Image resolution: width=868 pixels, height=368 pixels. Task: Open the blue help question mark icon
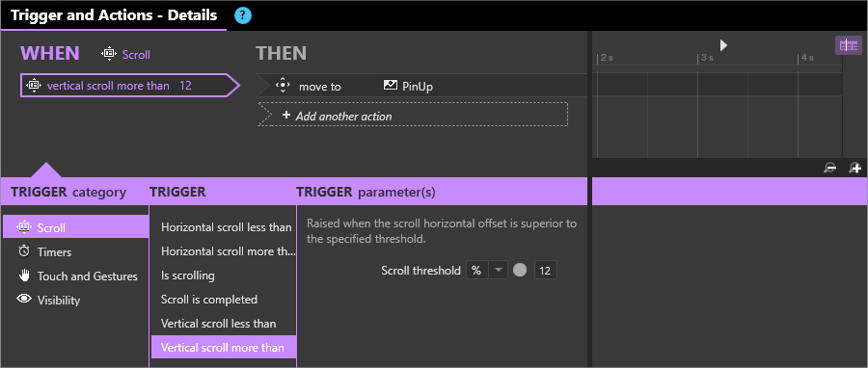pos(243,15)
